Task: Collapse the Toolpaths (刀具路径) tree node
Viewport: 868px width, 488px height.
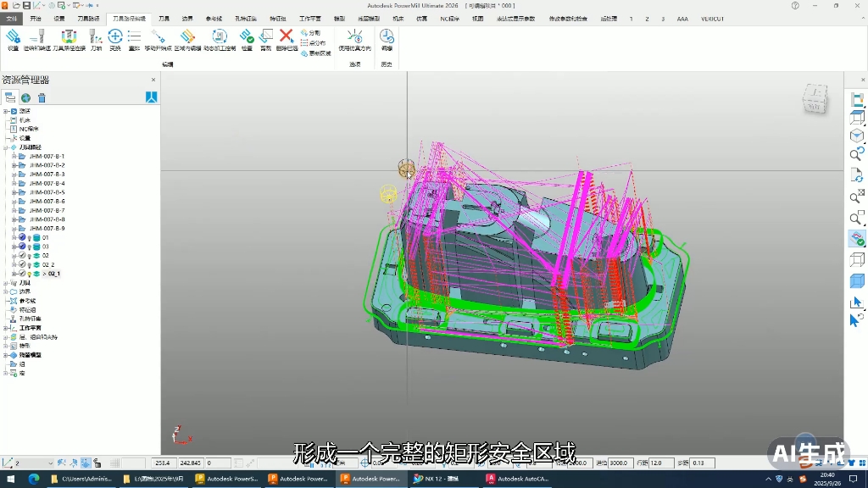Action: pos(6,147)
